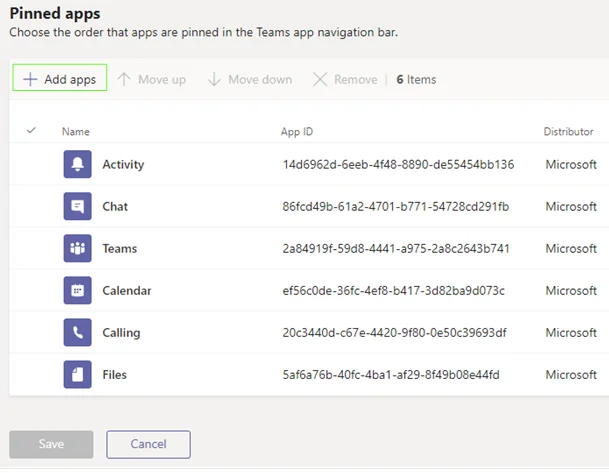Click the Cancel button
The width and height of the screenshot is (609, 473).
[148, 444]
